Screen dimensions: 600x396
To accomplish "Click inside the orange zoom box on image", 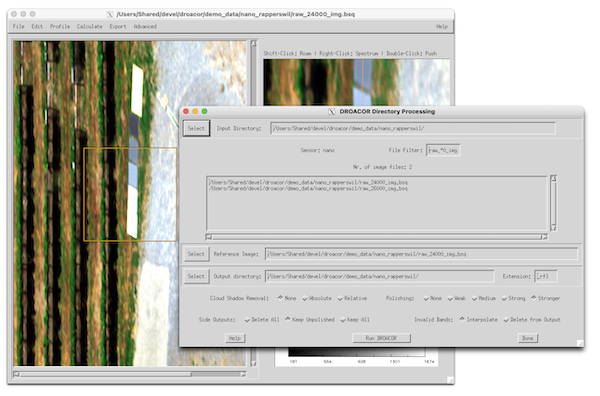I will (x=130, y=194).
